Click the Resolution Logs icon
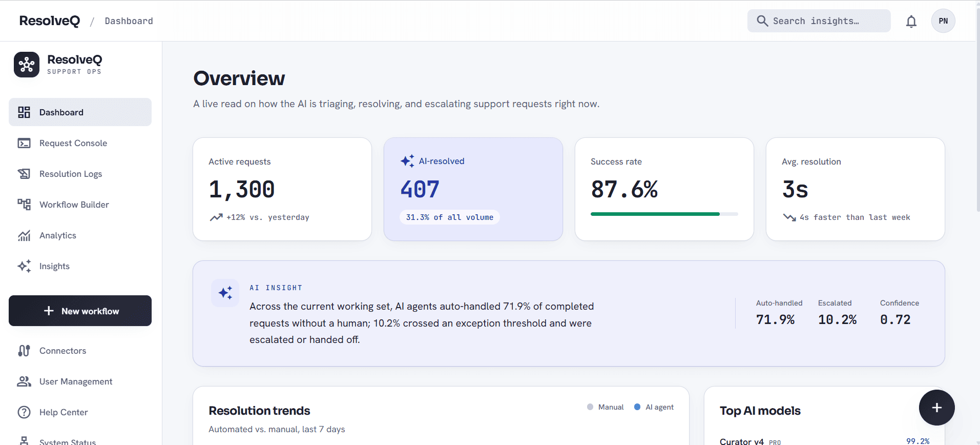The width and height of the screenshot is (980, 445). pos(24,174)
